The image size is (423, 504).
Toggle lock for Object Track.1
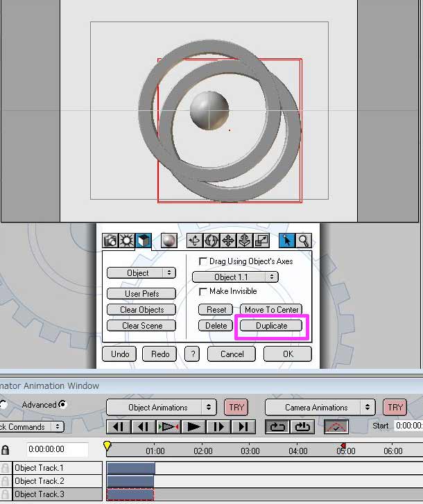pyautogui.click(x=5, y=468)
